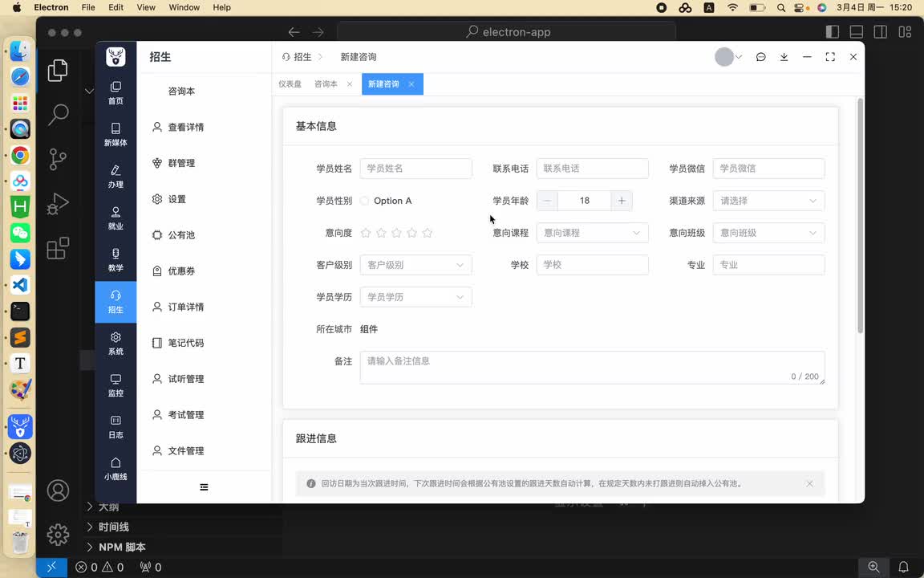Switch to the 咨询本 tab
Viewport: 924px width, 578px height.
pos(326,84)
